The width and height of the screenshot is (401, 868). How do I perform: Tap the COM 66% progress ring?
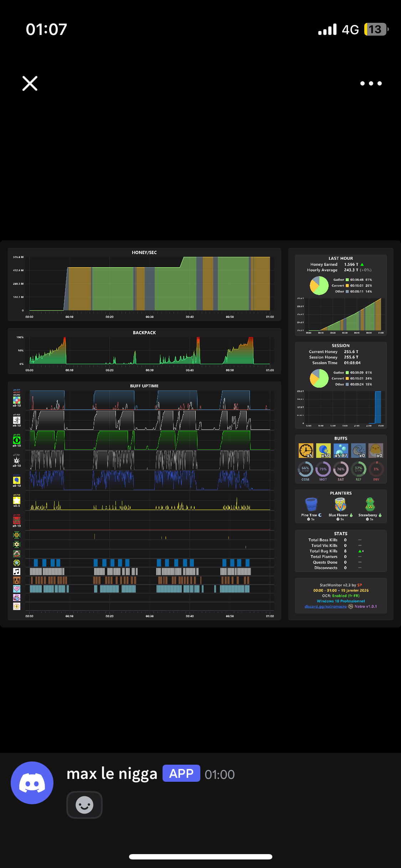[305, 469]
